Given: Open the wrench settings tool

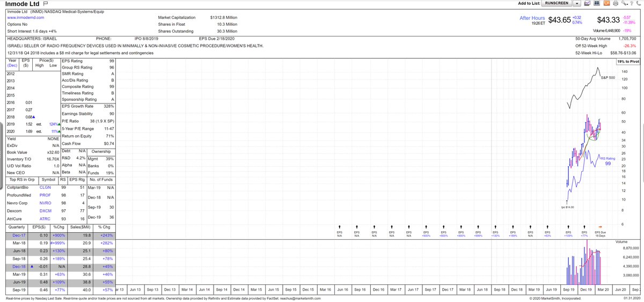Looking at the screenshot, I should click(624, 3).
